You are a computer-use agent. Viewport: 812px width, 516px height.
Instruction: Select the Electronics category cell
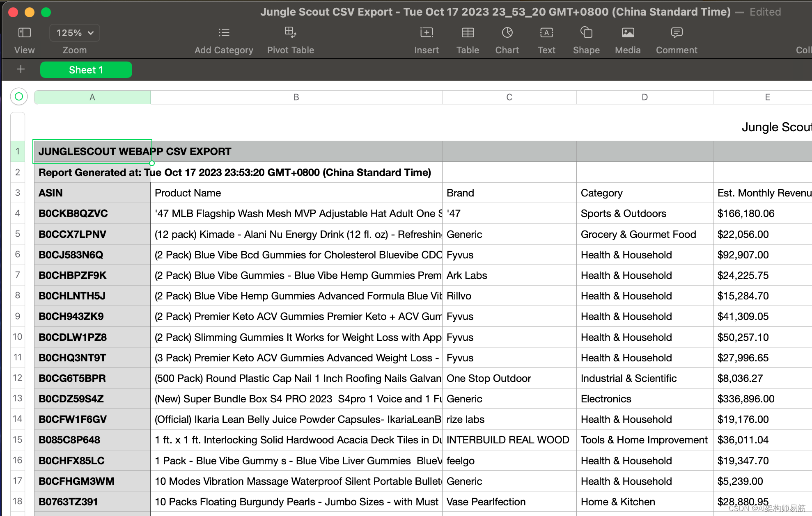pyautogui.click(x=645, y=399)
